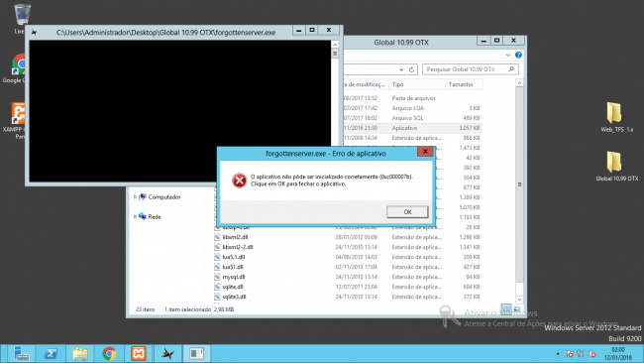The height and width of the screenshot is (363, 644).
Task: Sort by the Tipo column header
Action: click(417, 84)
